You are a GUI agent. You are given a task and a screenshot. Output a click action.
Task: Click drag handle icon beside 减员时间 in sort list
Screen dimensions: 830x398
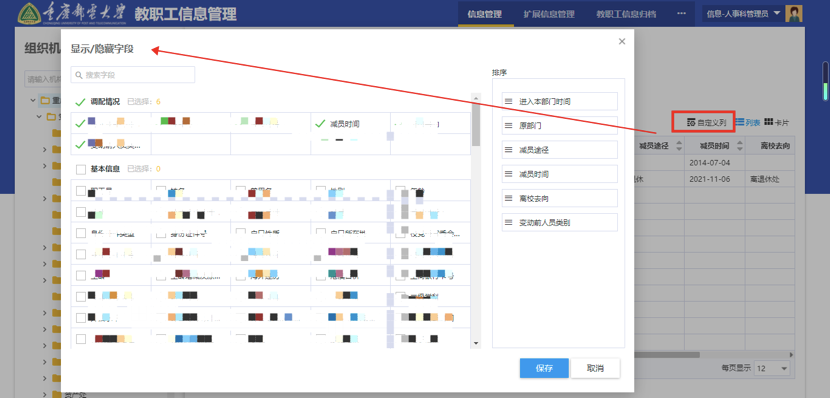click(508, 174)
